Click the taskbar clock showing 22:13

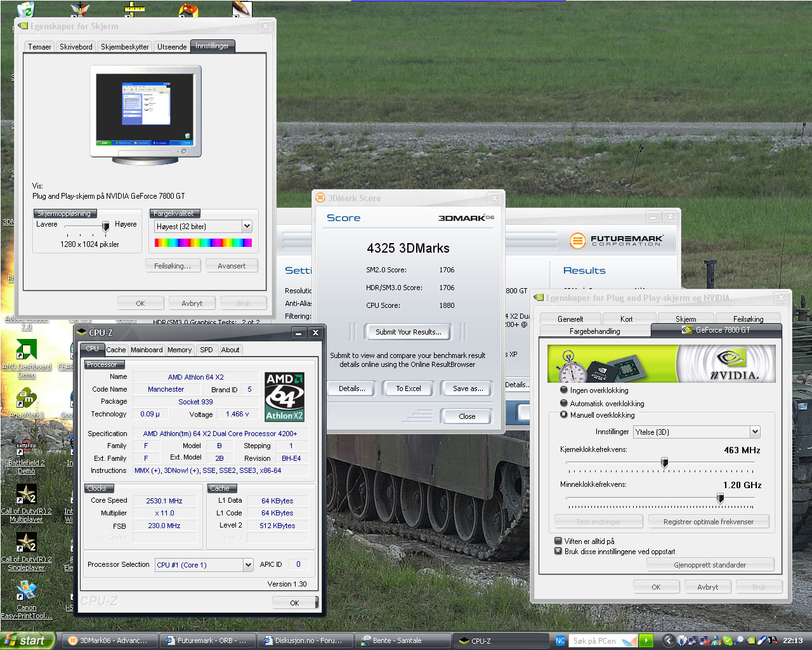pos(792,640)
